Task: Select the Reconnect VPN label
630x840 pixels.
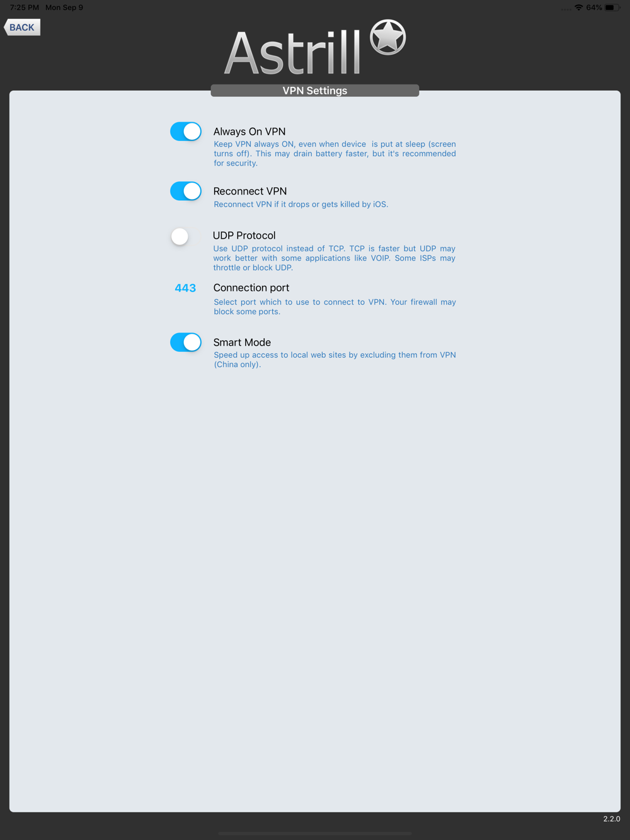Action: pyautogui.click(x=250, y=191)
